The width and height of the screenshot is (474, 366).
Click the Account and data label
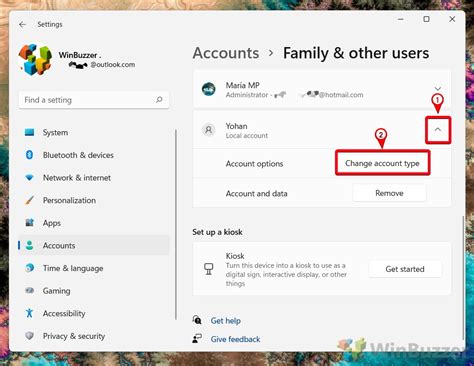point(256,193)
